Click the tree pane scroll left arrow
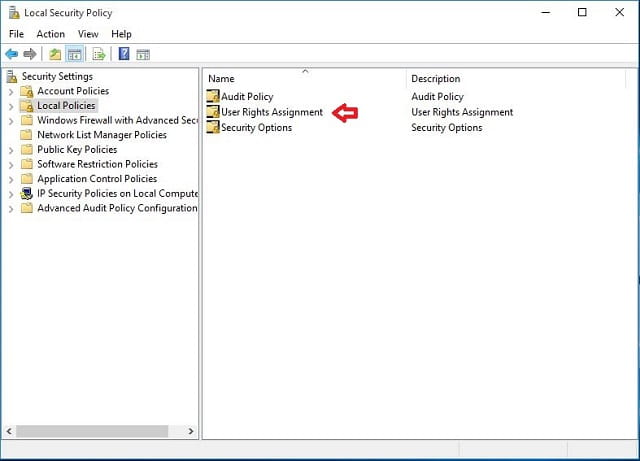 9,431
